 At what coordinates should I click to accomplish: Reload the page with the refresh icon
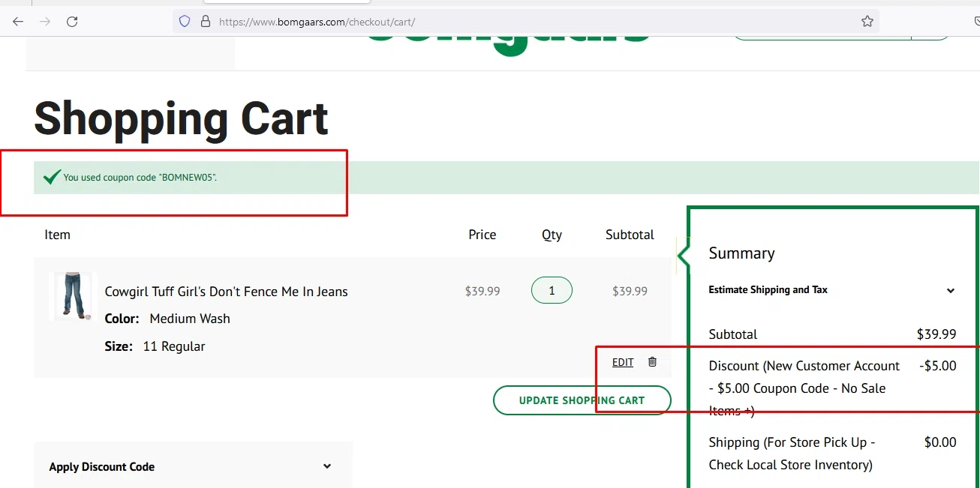pos(72,22)
